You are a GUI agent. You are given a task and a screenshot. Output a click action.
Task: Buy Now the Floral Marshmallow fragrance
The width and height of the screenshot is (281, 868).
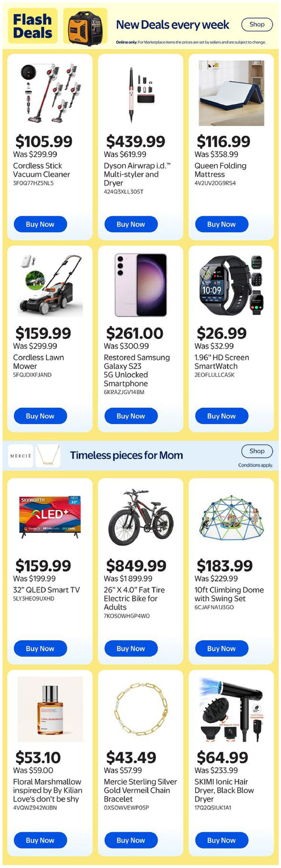click(40, 840)
